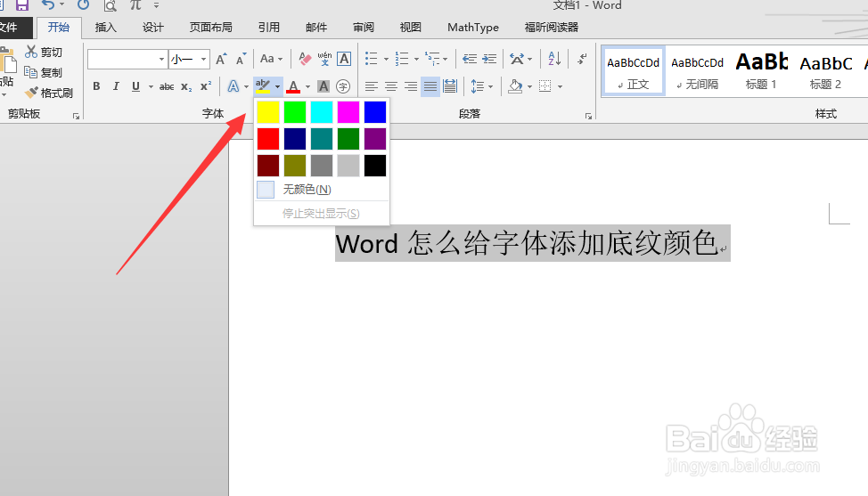Click the phonetic guide (wén) icon

click(324, 59)
